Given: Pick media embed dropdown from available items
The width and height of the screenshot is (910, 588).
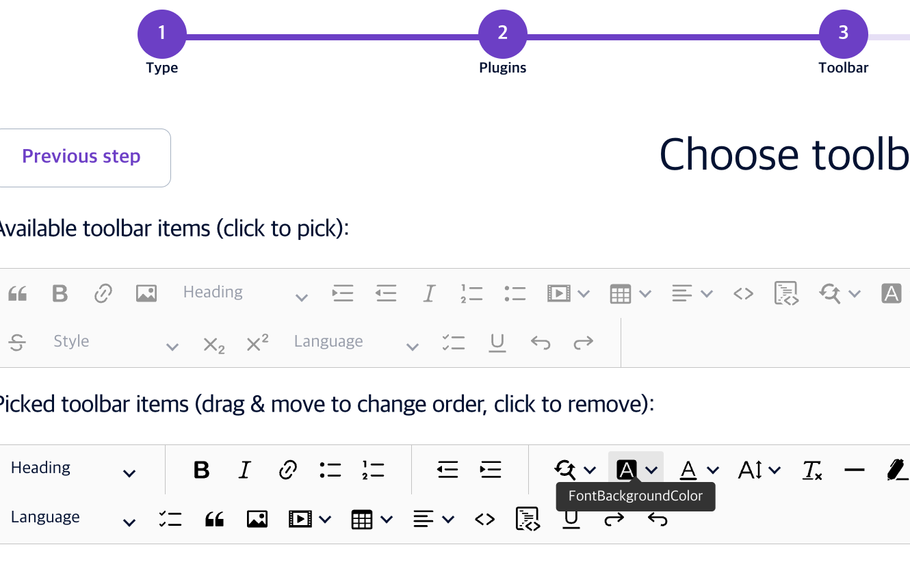Looking at the screenshot, I should [x=569, y=294].
